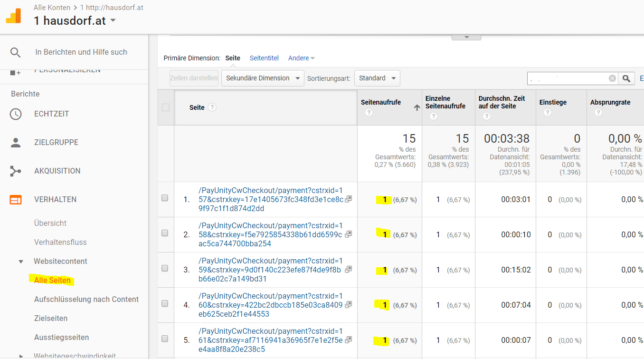Open Akquisition via branching arrows icon

click(x=16, y=171)
